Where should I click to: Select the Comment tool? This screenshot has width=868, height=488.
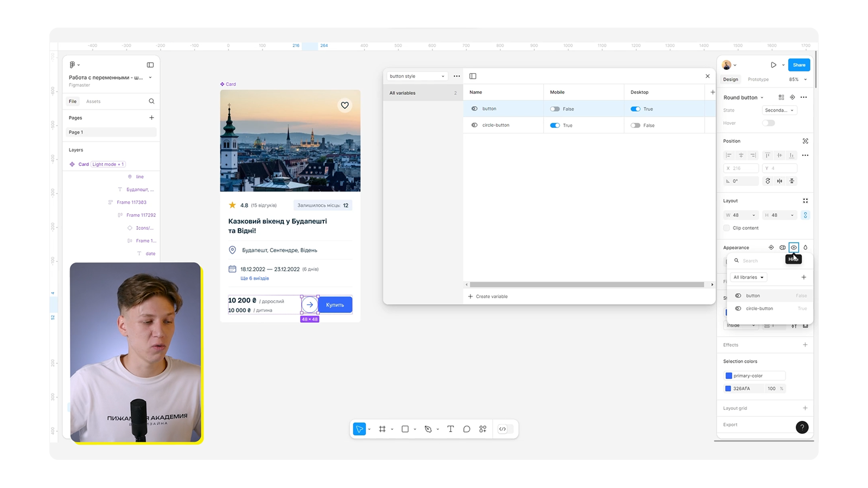click(x=467, y=429)
